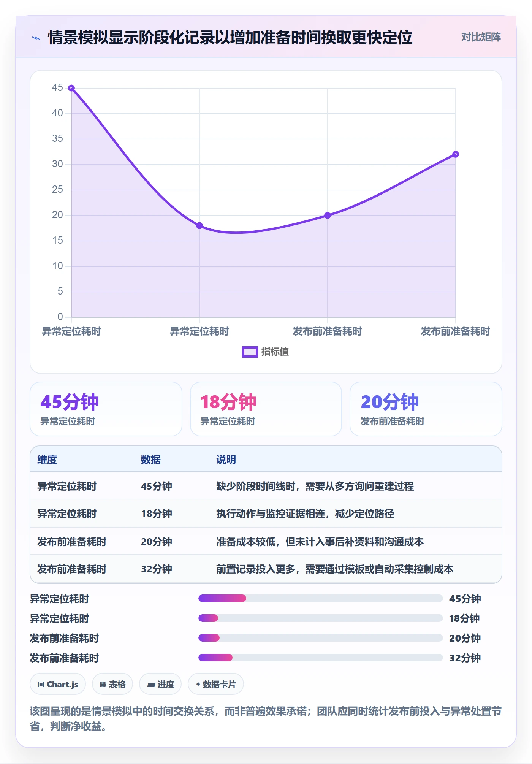
Task: Select the chart data point at value 32
Action: coord(456,154)
